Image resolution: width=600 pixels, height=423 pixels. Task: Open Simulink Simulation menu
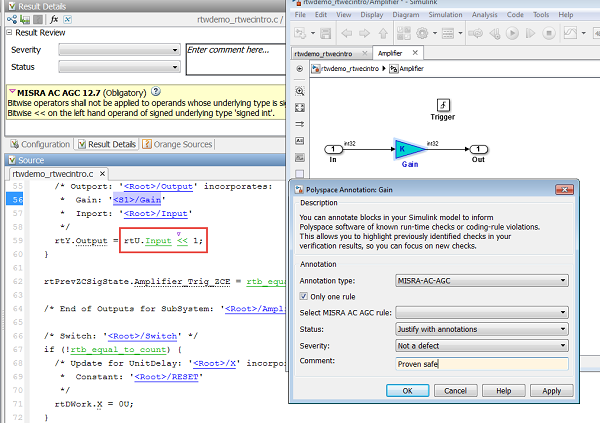click(445, 15)
